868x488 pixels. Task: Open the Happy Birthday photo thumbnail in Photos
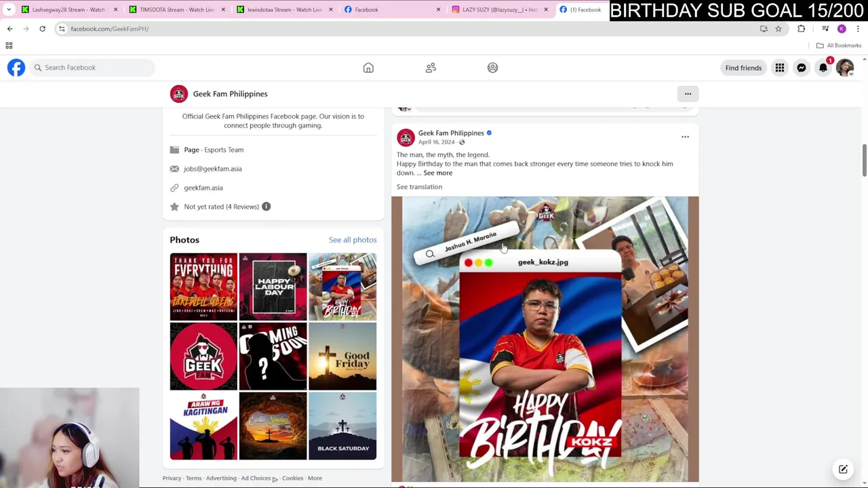coord(342,287)
